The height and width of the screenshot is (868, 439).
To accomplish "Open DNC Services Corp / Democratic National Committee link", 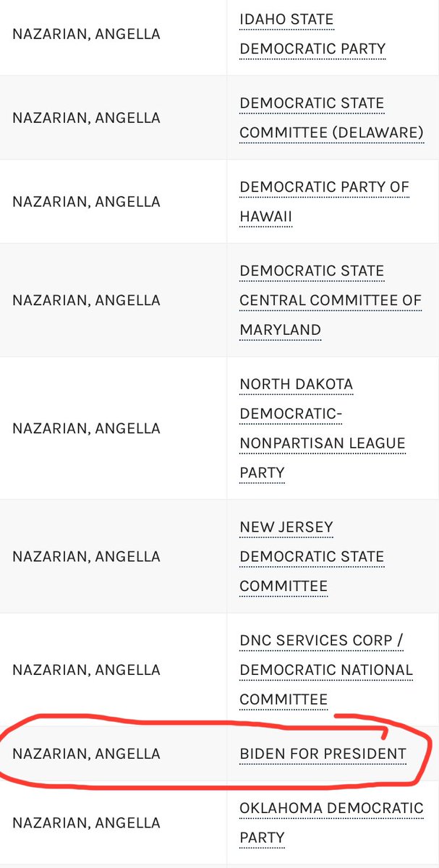I will [x=325, y=671].
